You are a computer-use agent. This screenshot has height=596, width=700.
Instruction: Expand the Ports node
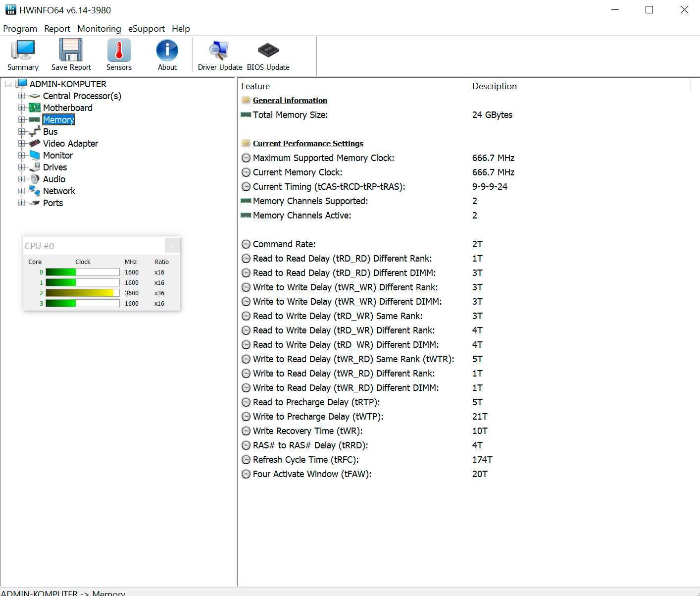21,203
